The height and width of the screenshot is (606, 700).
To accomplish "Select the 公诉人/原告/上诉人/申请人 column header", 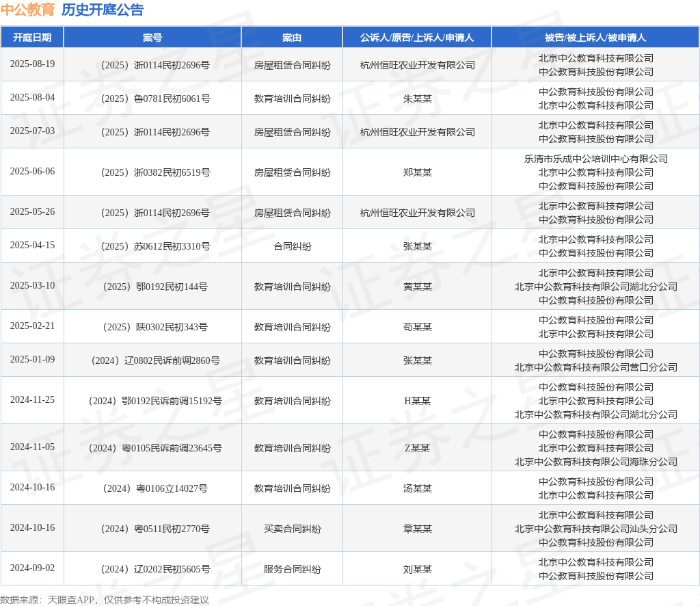I will [x=417, y=38].
